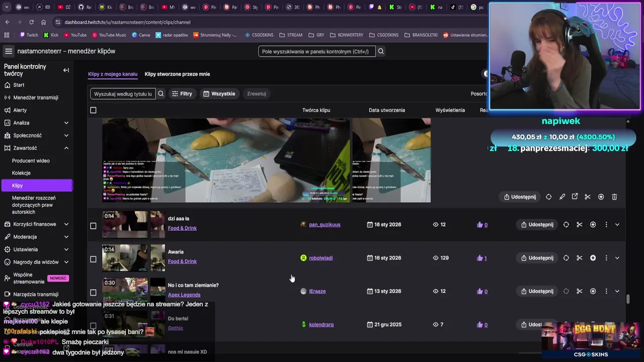The height and width of the screenshot is (362, 644).
Task: Go to browser home page icon
Action: 43,22
